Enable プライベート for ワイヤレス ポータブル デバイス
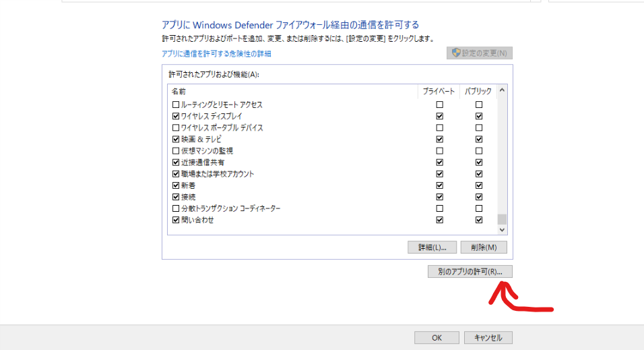Screen dimensions: 644x350 tap(440, 127)
